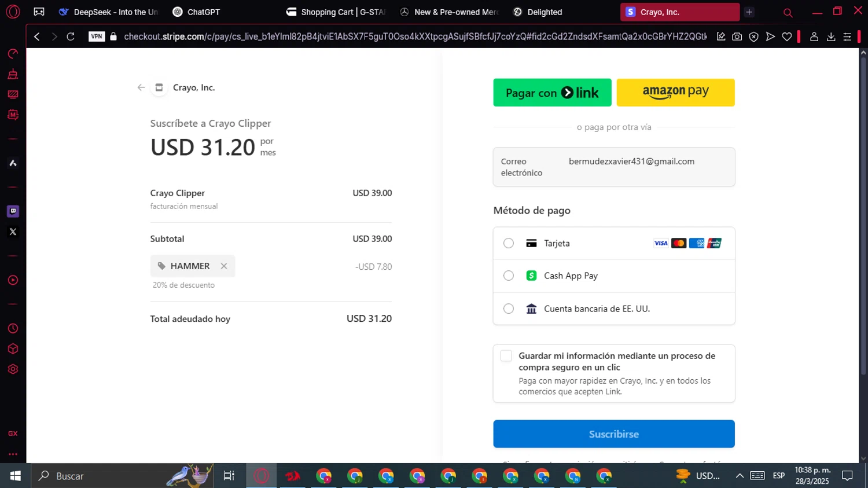Click the GX Corner icon in sidebar
The width and height of the screenshot is (868, 488).
[x=13, y=434]
